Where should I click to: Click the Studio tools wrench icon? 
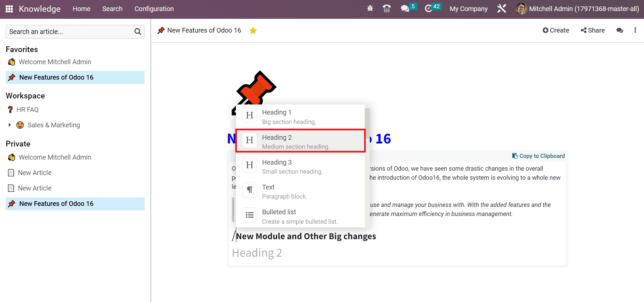(501, 8)
